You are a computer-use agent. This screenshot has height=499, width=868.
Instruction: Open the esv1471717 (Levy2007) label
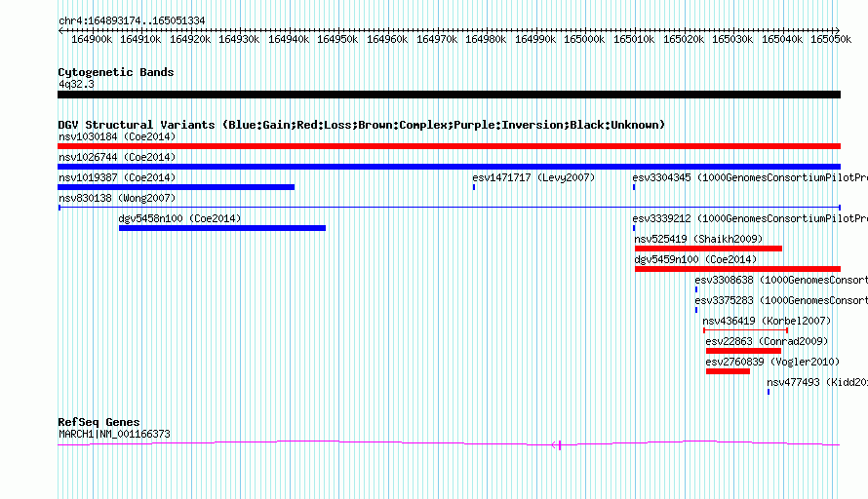533,177
